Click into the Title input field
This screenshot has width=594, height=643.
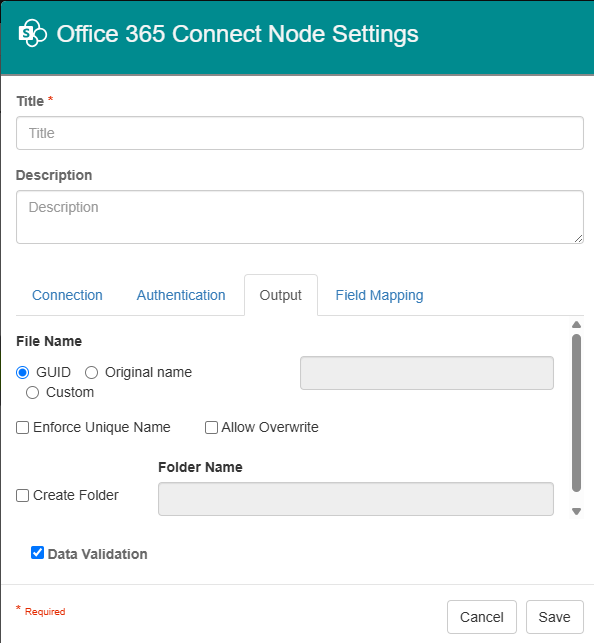tap(300, 133)
